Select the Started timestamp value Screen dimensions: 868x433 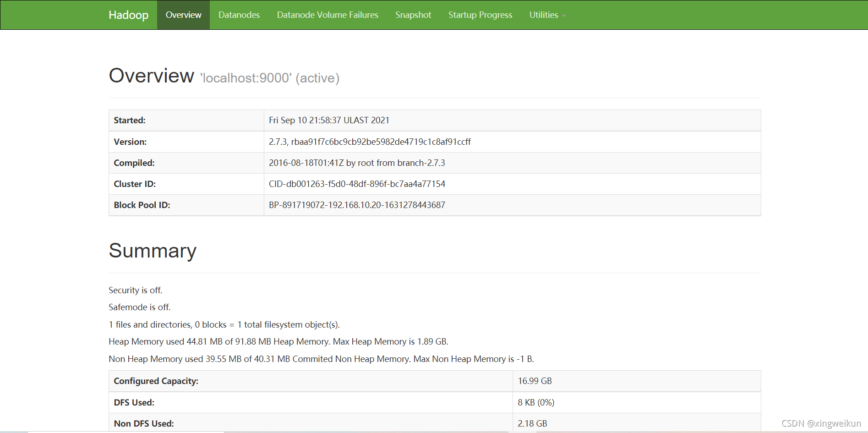pyautogui.click(x=329, y=120)
